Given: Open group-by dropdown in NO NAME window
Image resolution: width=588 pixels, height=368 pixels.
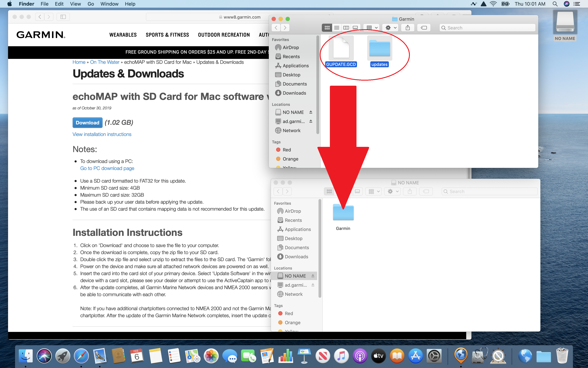Looking at the screenshot, I should pyautogui.click(x=374, y=192).
